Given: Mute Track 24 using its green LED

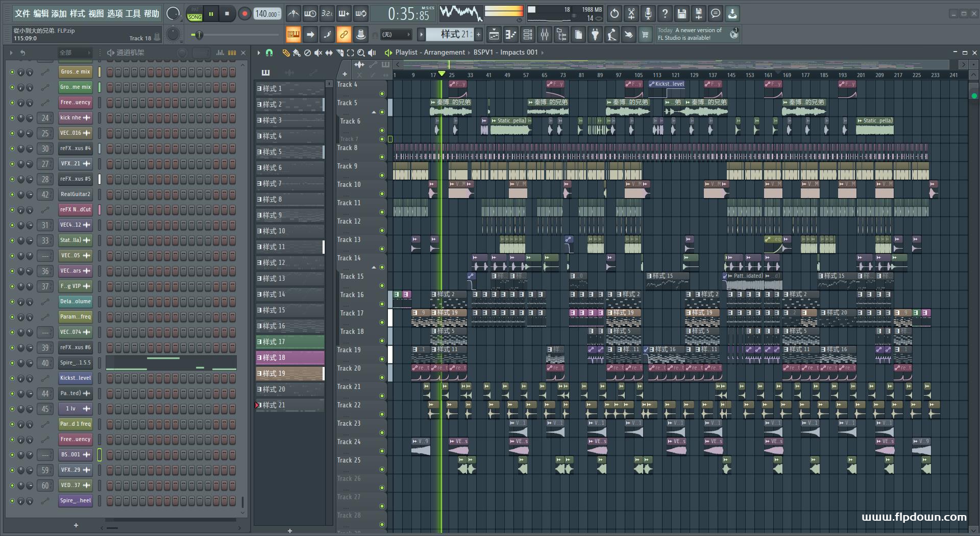Looking at the screenshot, I should click(382, 451).
